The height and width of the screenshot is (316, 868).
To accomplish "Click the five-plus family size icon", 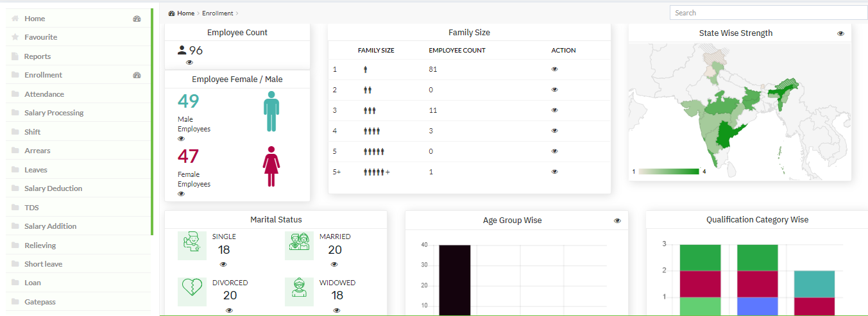I will click(377, 172).
